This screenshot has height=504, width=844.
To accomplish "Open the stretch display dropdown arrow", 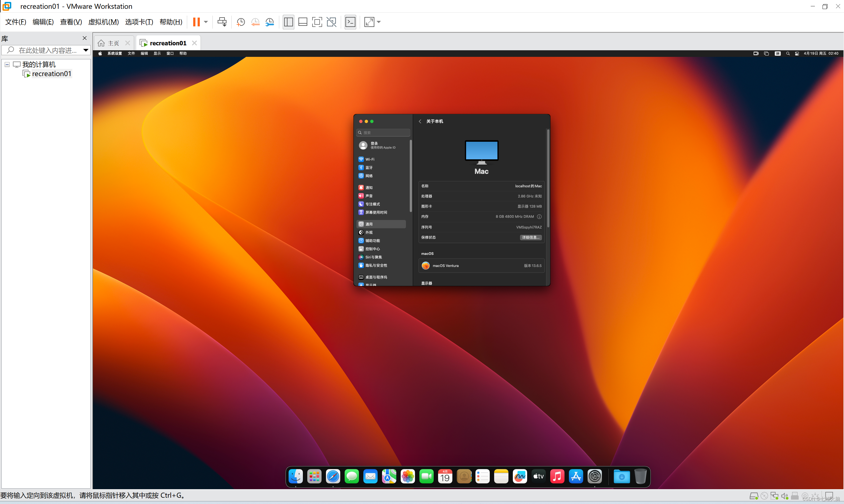I will (x=379, y=22).
